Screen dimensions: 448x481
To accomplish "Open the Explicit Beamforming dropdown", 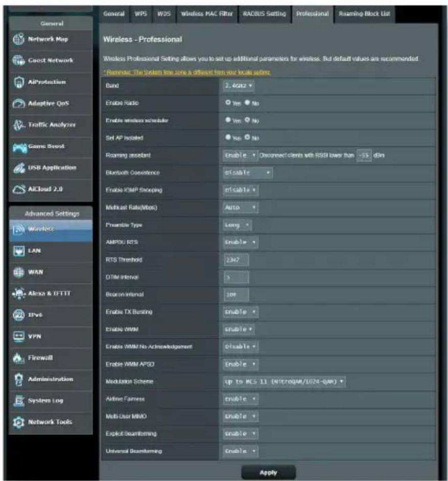I will pos(240,434).
